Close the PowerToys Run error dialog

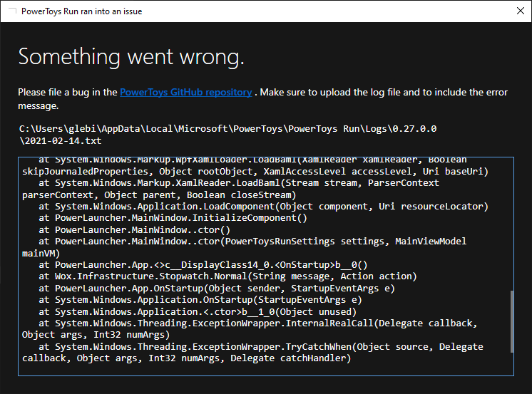(520, 11)
